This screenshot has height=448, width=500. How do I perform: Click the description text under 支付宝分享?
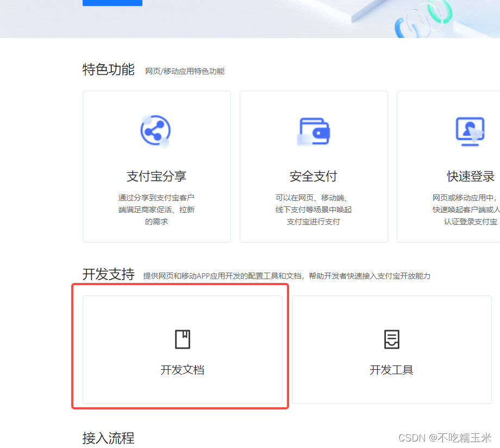(x=157, y=210)
